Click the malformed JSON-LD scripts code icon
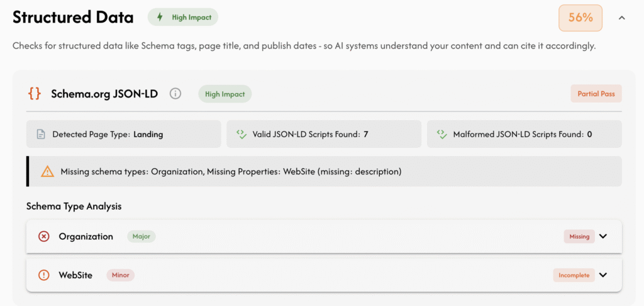 click(441, 134)
